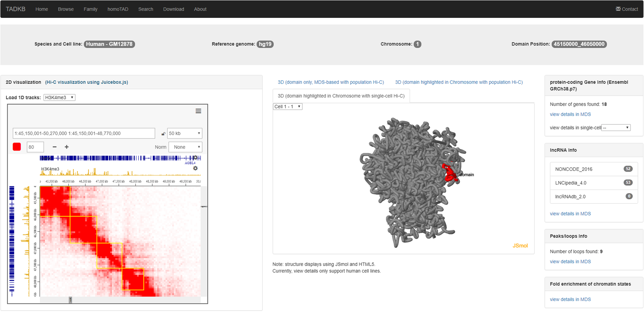Switch to 3D population Hi-C chromosome tab
This screenshot has height=312, width=644.
459,82
